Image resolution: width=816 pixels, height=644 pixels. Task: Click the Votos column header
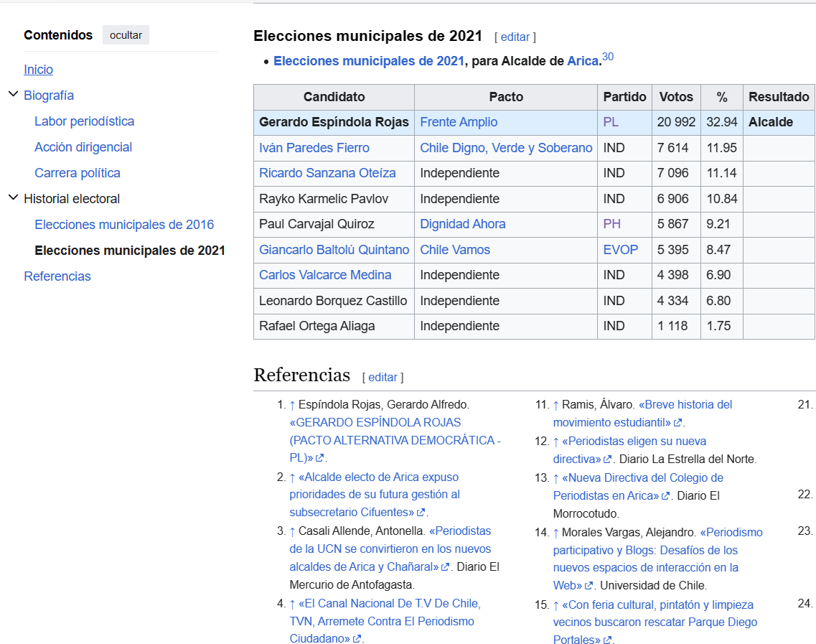pos(676,97)
